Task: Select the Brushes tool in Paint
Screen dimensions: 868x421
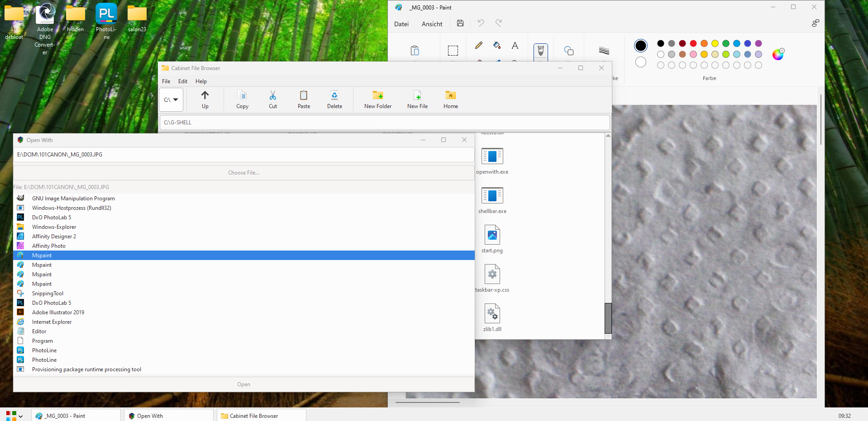Action: point(541,51)
